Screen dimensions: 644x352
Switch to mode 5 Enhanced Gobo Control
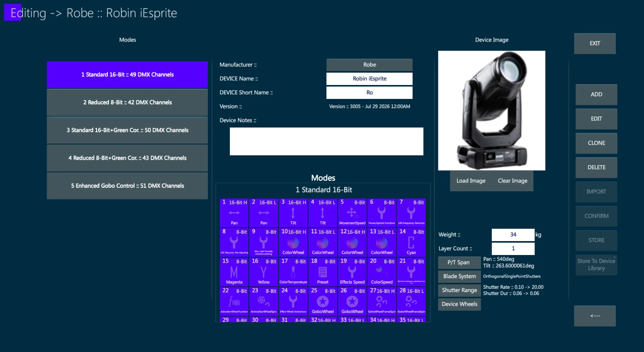click(127, 186)
